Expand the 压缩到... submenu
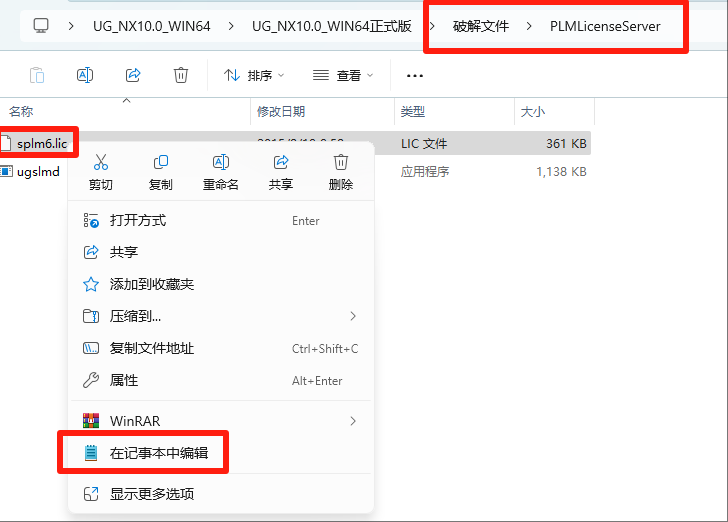The height and width of the screenshot is (522, 728). 221,316
